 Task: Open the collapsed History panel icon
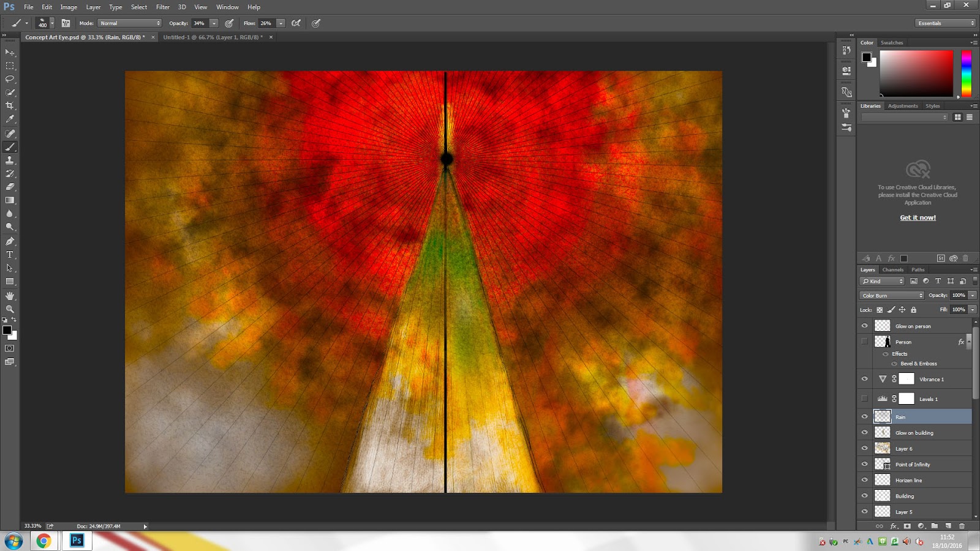pyautogui.click(x=846, y=50)
